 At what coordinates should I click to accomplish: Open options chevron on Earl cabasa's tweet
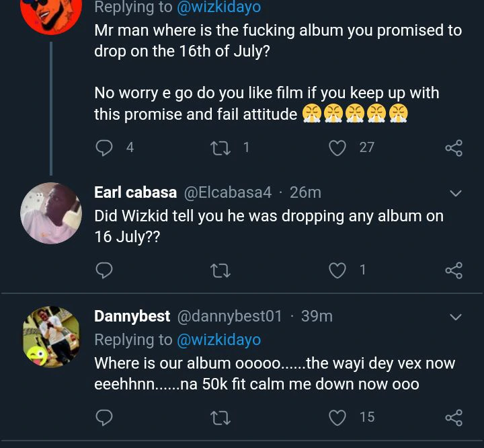coord(455,194)
